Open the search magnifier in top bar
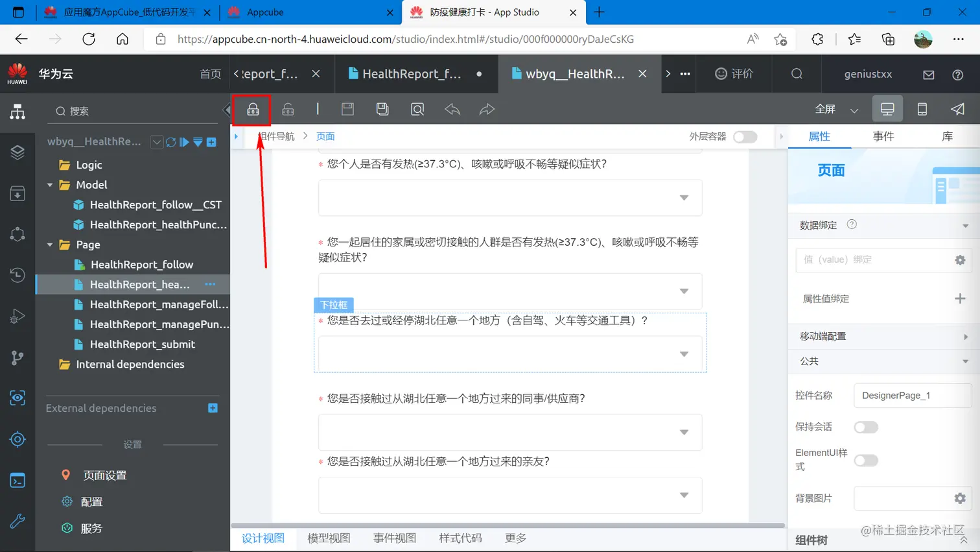 click(797, 74)
